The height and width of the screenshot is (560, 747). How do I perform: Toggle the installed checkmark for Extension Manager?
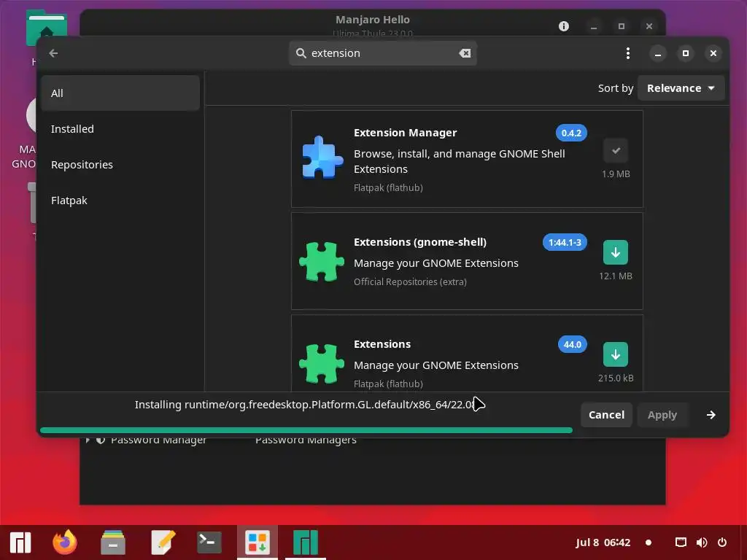click(x=616, y=150)
